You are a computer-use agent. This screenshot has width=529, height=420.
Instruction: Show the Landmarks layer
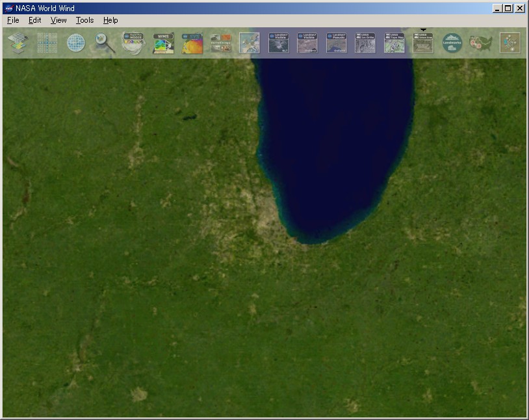[x=451, y=43]
